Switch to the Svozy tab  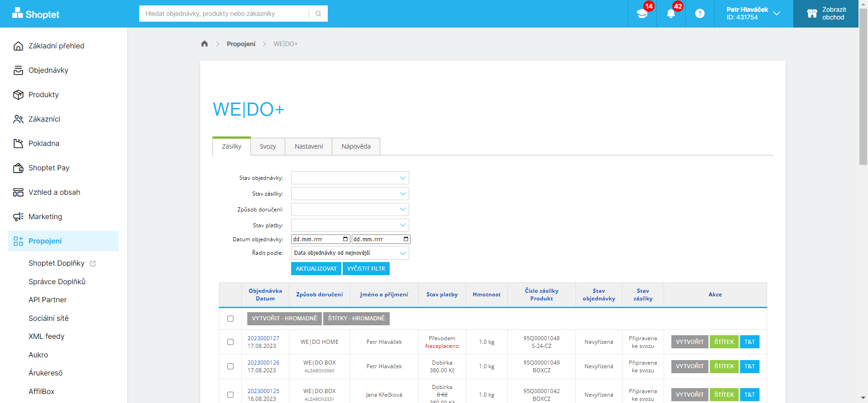click(268, 146)
